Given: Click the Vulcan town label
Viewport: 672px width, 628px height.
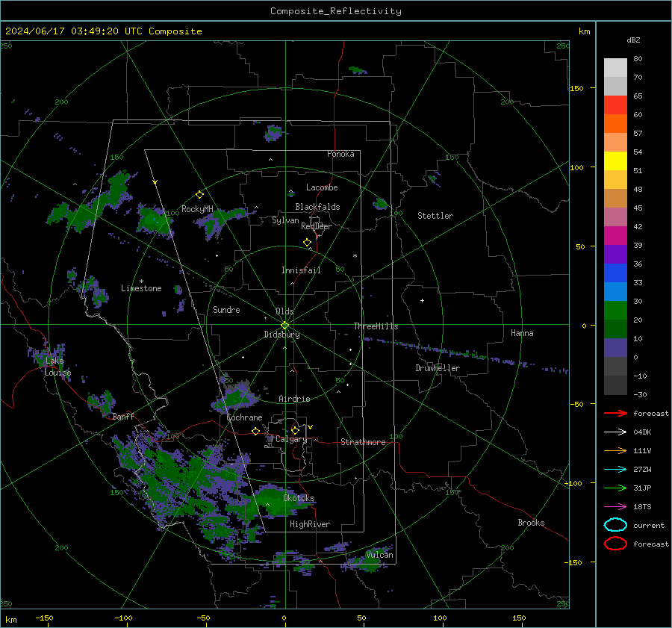Looking at the screenshot, I should click(x=379, y=555).
